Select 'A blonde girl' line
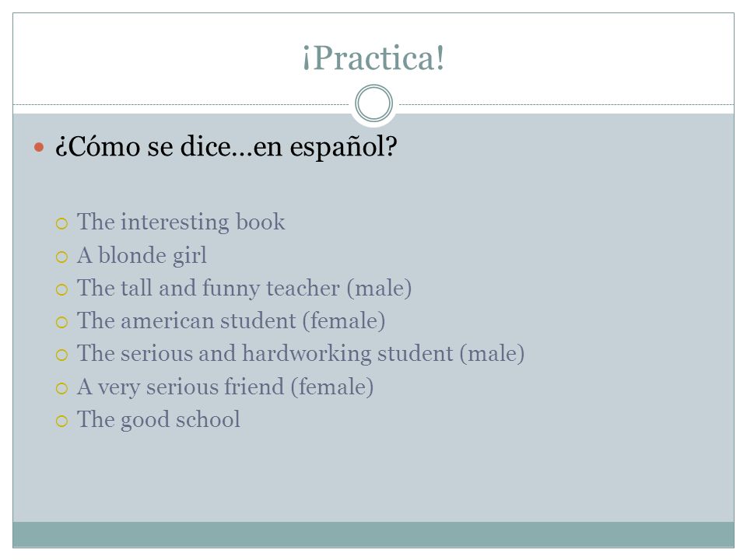The image size is (747, 560). pos(142,256)
